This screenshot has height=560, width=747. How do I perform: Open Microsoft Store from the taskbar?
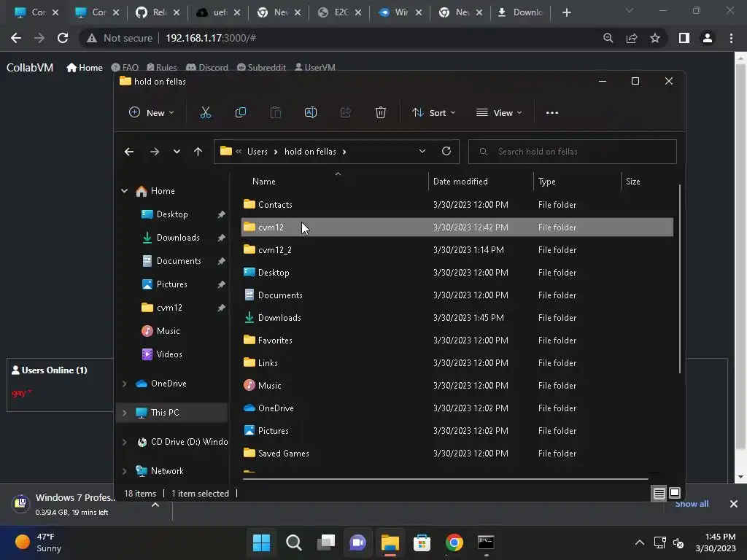[x=422, y=542]
